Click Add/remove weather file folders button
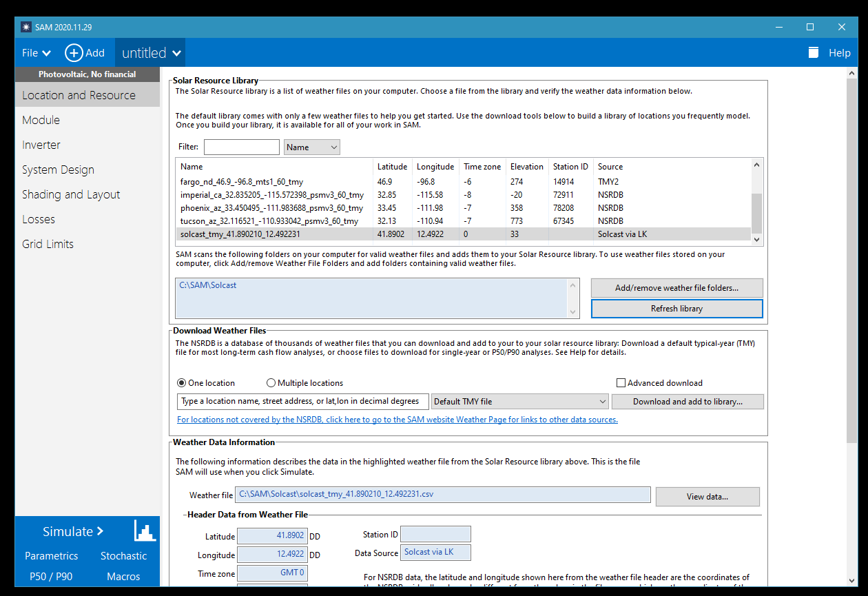Image resolution: width=868 pixels, height=596 pixels. pos(676,288)
